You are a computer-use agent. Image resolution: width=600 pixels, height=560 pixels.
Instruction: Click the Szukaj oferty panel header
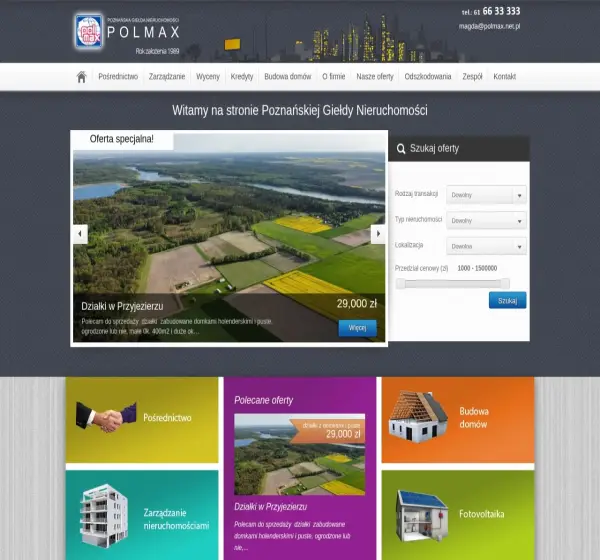tap(459, 149)
